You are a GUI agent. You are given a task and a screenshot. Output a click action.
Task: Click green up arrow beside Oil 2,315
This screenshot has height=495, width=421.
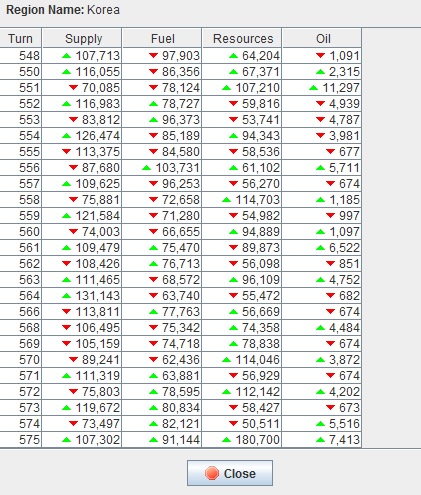pos(320,72)
